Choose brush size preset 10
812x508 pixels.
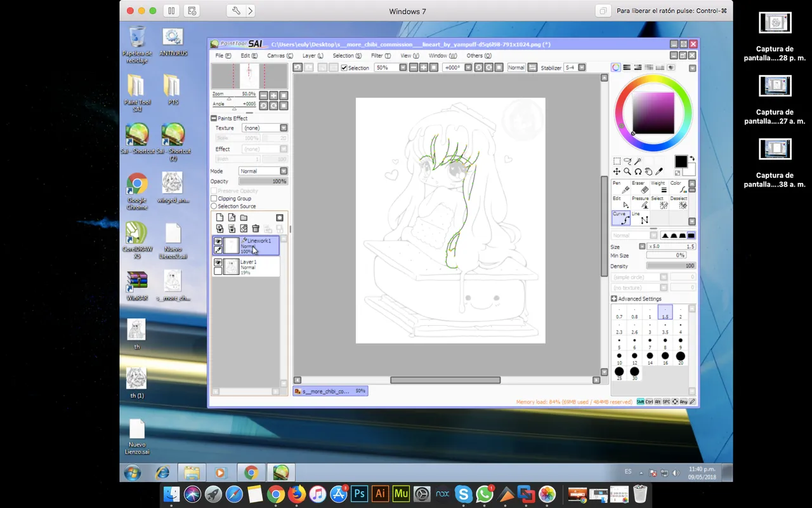click(x=619, y=358)
